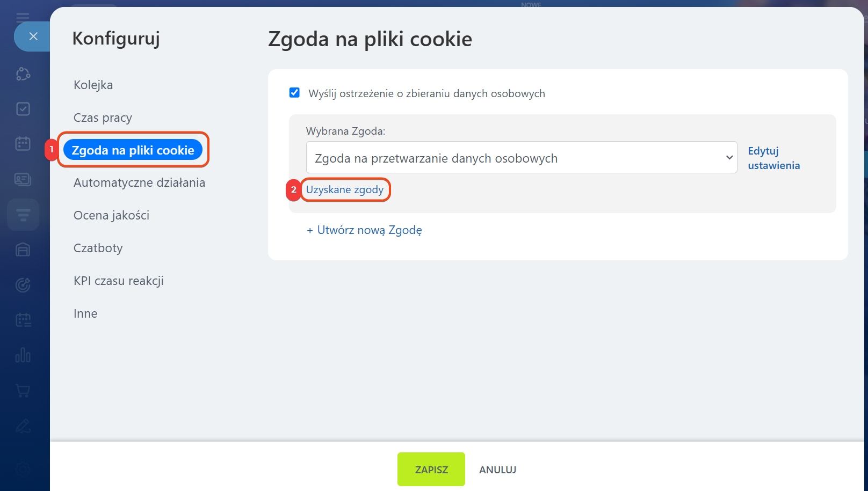Screen dimensions: 868x491
Task: Select the Kolejka settings section
Action: (93, 85)
